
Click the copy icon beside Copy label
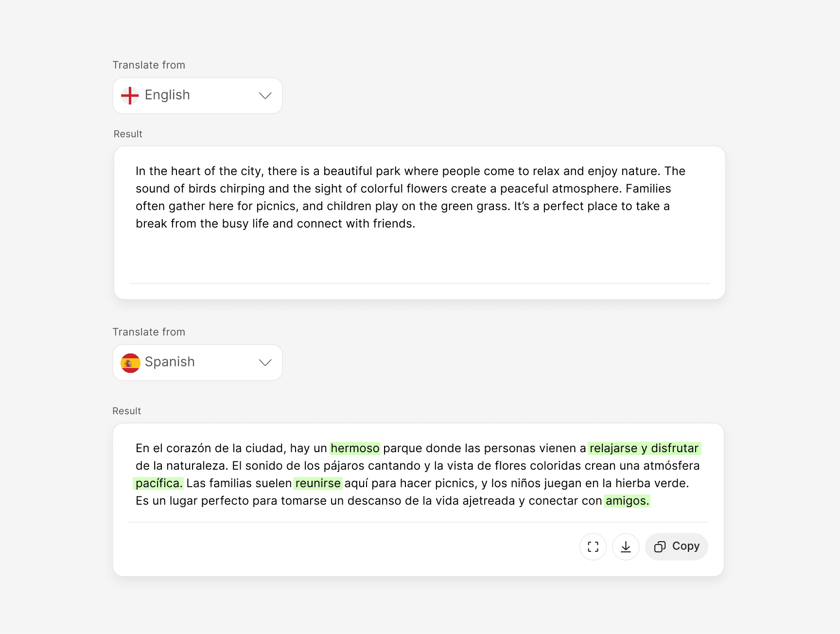click(x=660, y=547)
